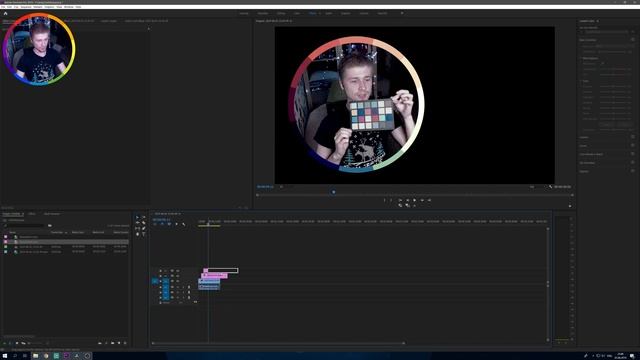Delete selected item with Project panel trash icon
Image resolution: width=640 pixels, height=360 pixels.
click(x=125, y=343)
